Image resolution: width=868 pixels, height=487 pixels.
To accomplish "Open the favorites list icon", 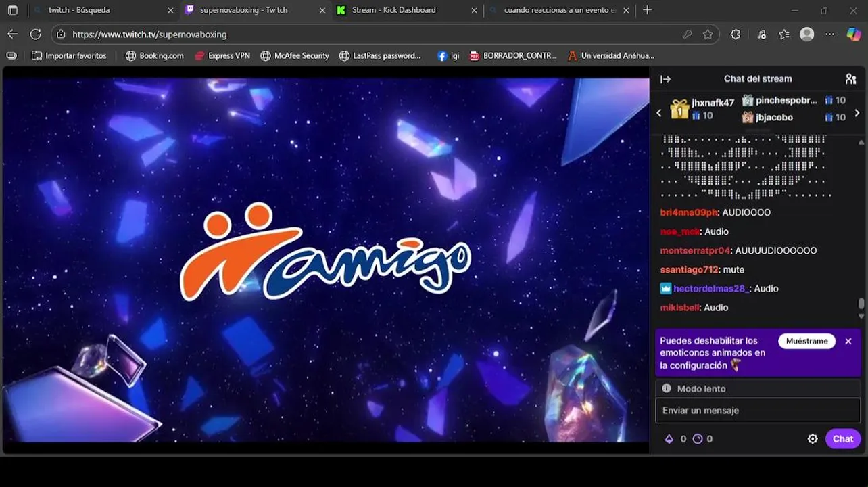I will (783, 34).
